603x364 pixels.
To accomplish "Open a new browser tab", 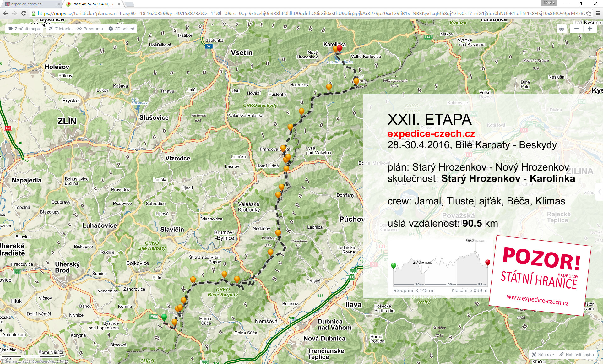I will 129,4.
